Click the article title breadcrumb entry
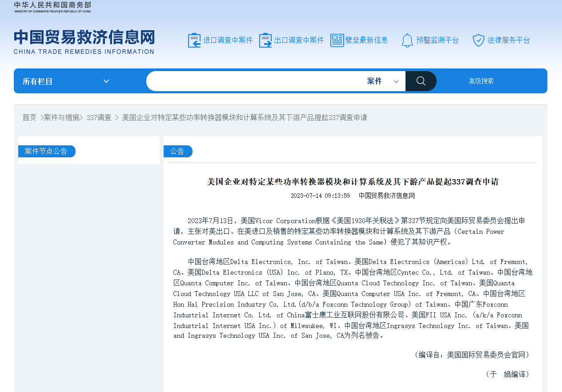The image size is (562, 392). (245, 117)
